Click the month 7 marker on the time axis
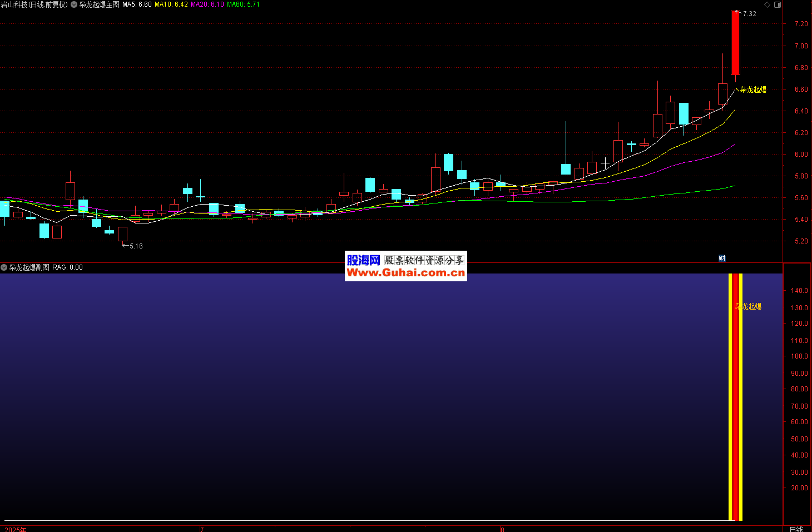Image resolution: width=812 pixels, height=532 pixels. (x=202, y=529)
